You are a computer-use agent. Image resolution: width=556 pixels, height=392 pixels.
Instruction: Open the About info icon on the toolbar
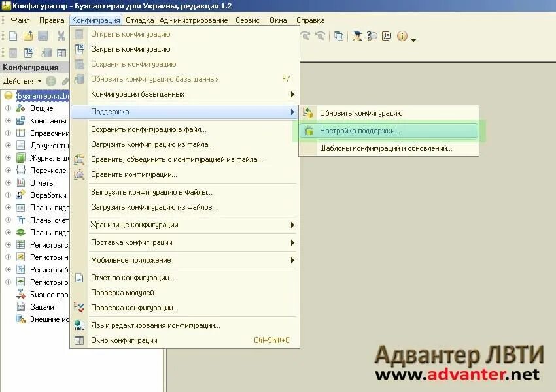[x=401, y=36]
